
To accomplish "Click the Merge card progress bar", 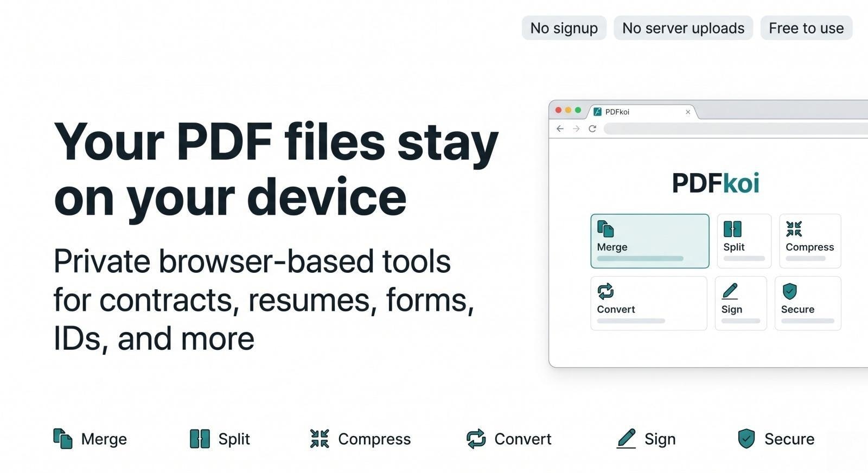I will [x=640, y=259].
